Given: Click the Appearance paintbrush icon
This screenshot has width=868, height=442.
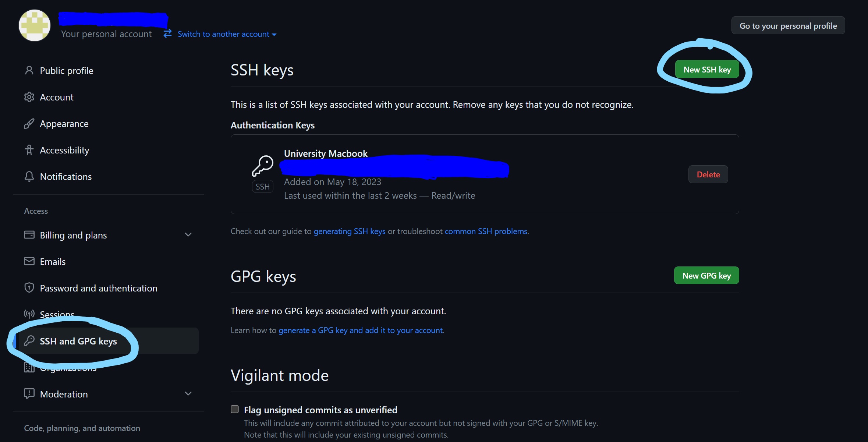Looking at the screenshot, I should click(x=29, y=123).
